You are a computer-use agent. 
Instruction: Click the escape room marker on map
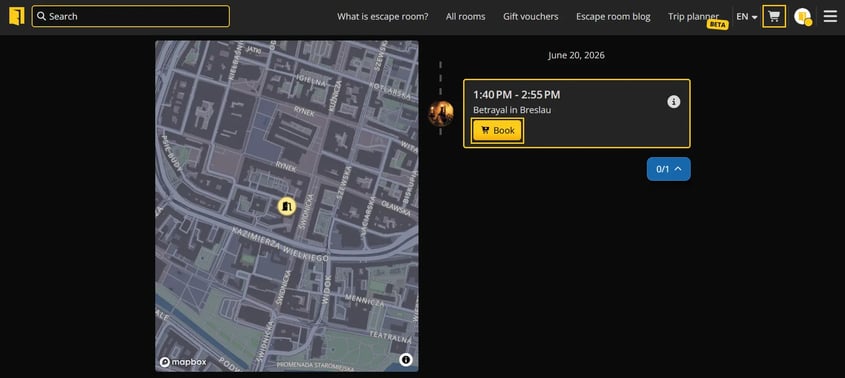[x=287, y=206]
